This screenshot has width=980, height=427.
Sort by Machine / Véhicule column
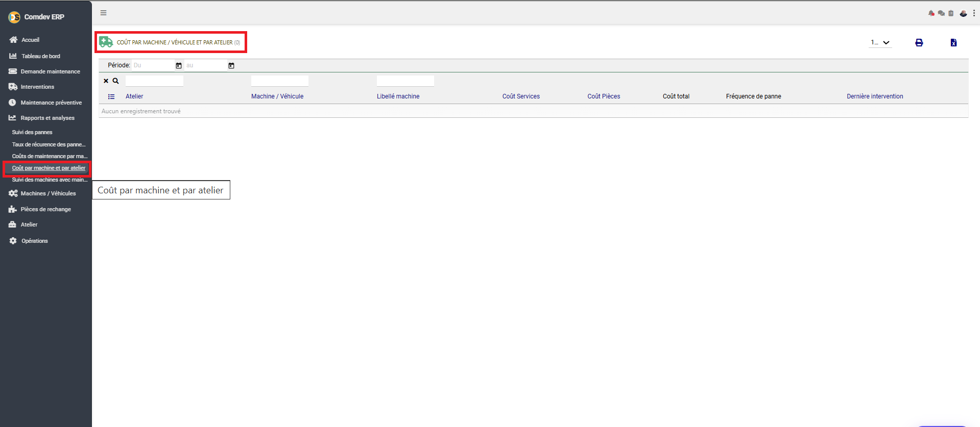coord(277,96)
